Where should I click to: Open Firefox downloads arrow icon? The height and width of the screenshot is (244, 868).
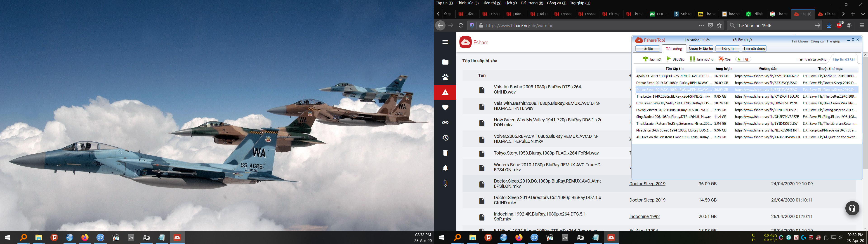[829, 25]
